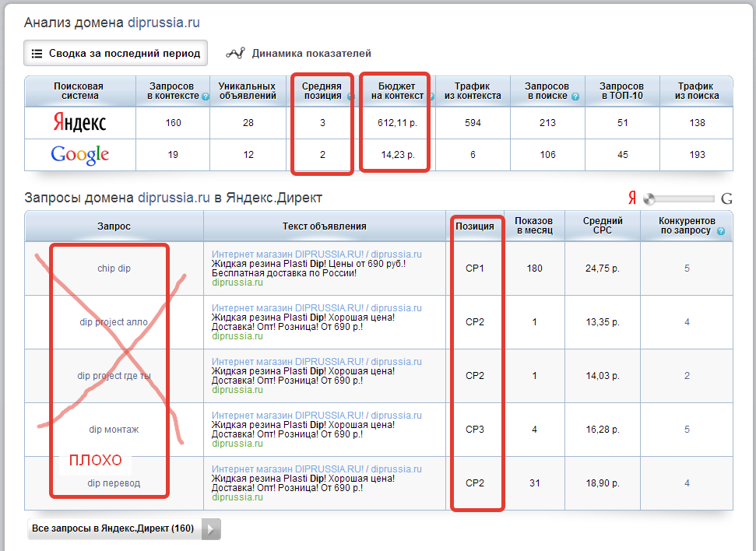Viewport: 756px width, 551px height.
Task: Click the Трафик из поиска column header
Action: coord(697,91)
